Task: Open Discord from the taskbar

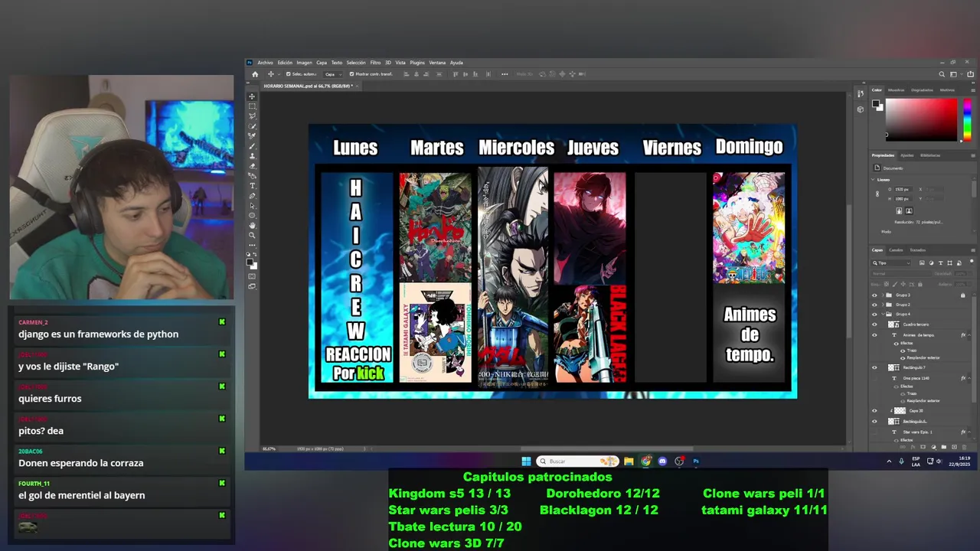Action: tap(662, 461)
